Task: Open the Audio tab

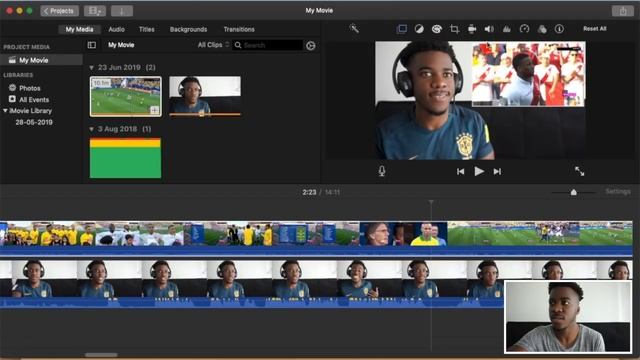Action: [x=116, y=29]
